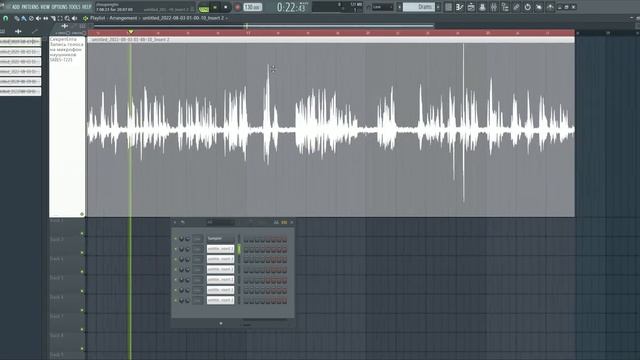Toggle the Track 2 mute LED
This screenshot has height=360, width=640.
(x=82, y=233)
